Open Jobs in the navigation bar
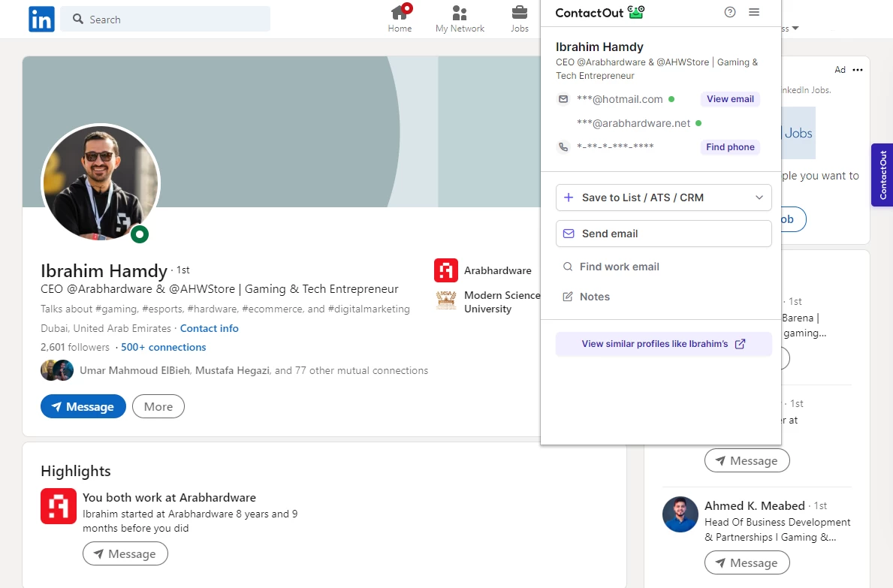893x588 pixels. click(x=520, y=19)
